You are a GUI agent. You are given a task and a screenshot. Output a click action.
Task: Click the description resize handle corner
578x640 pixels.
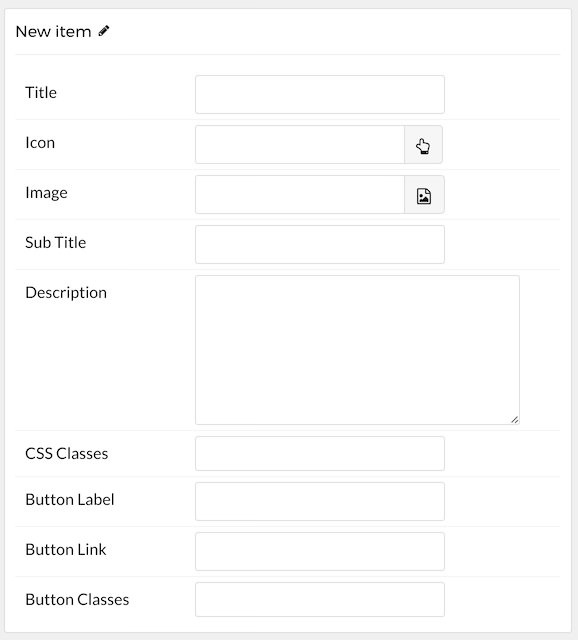point(514,419)
